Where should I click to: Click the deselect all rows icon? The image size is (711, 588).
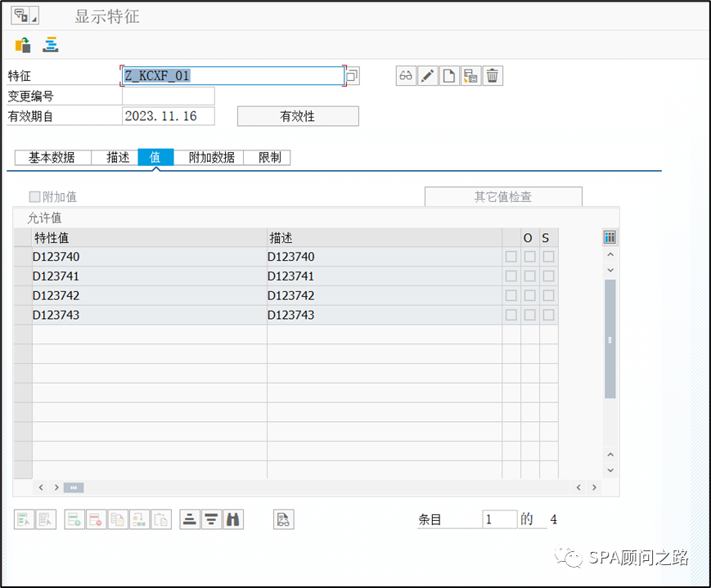[46, 519]
